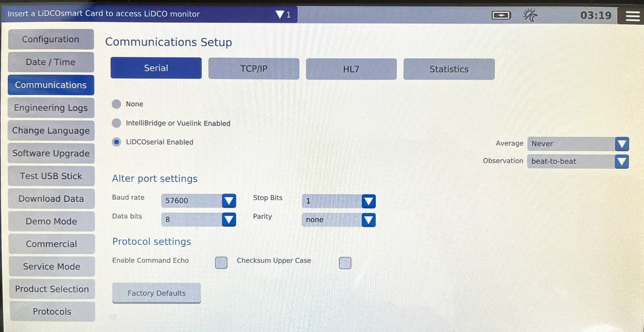The width and height of the screenshot is (644, 332).
Task: Start Demo Mode
Action: point(51,221)
